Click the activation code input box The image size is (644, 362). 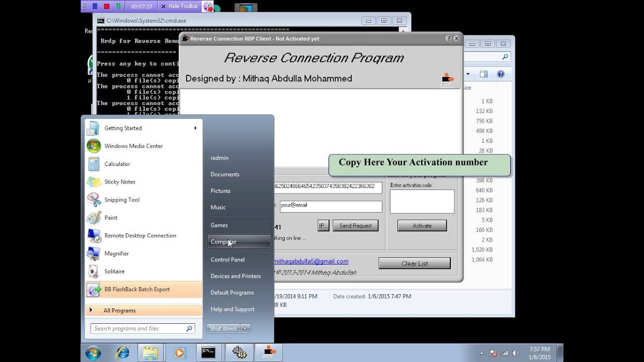point(422,201)
